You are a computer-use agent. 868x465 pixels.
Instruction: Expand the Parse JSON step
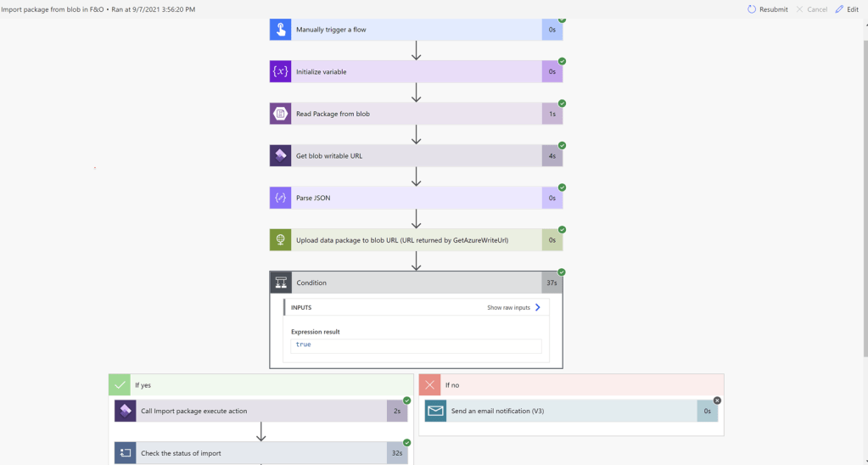(x=416, y=198)
